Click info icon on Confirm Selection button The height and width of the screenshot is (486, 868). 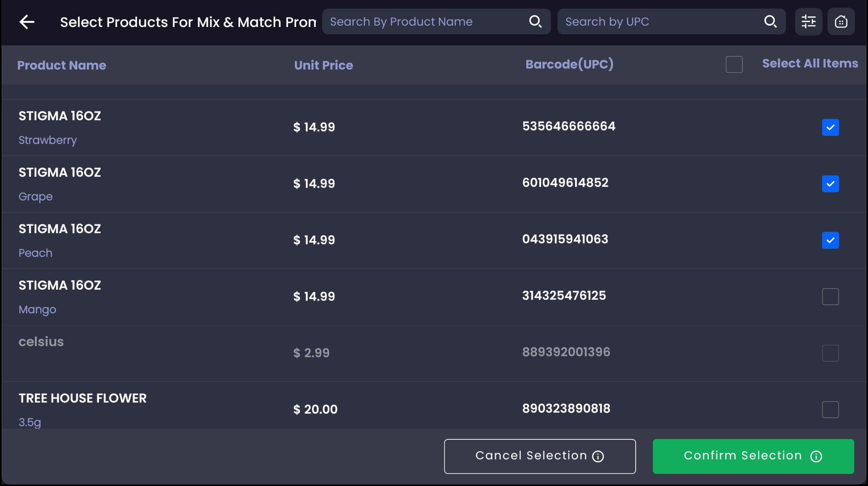pos(816,456)
